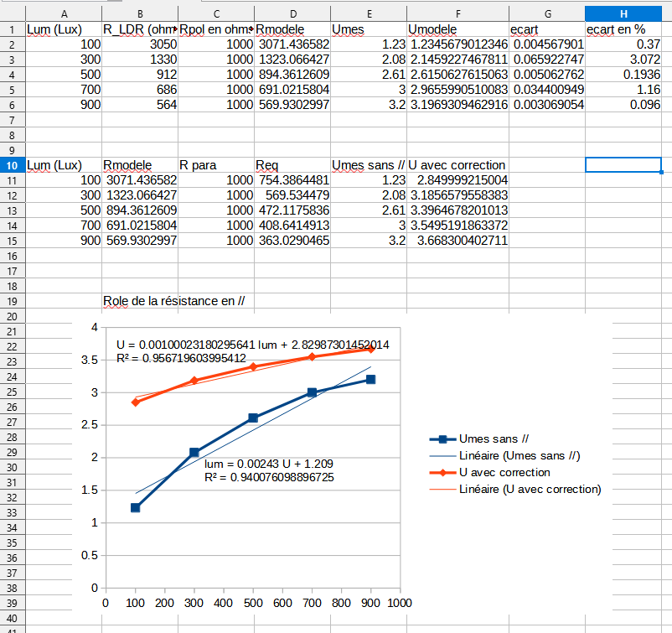Viewport: 672px width, 633px height.
Task: Click the cell with value 3.072
Action: (623, 60)
